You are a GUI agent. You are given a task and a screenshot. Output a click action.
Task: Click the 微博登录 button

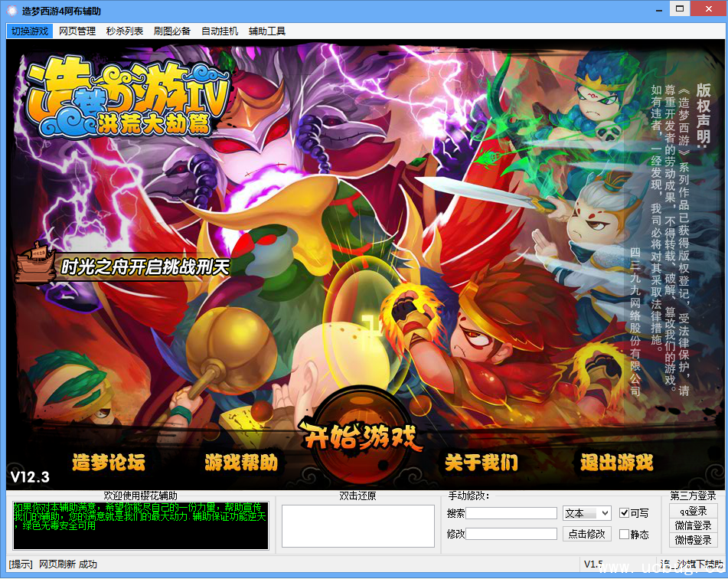click(x=694, y=540)
